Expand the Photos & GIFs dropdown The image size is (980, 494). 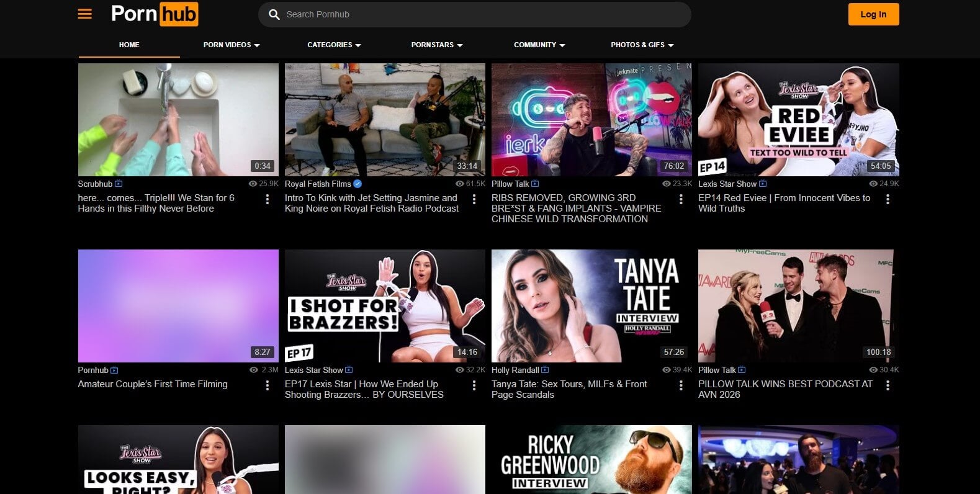(x=642, y=45)
